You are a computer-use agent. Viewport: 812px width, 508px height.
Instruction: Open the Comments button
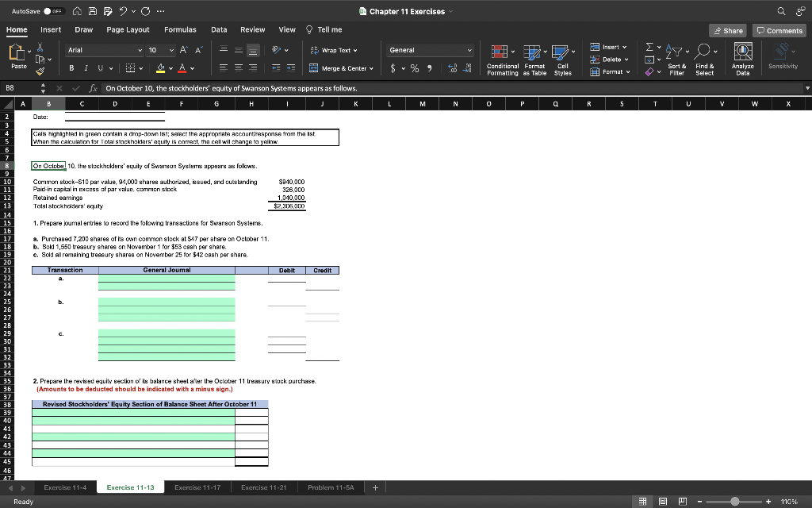click(779, 30)
